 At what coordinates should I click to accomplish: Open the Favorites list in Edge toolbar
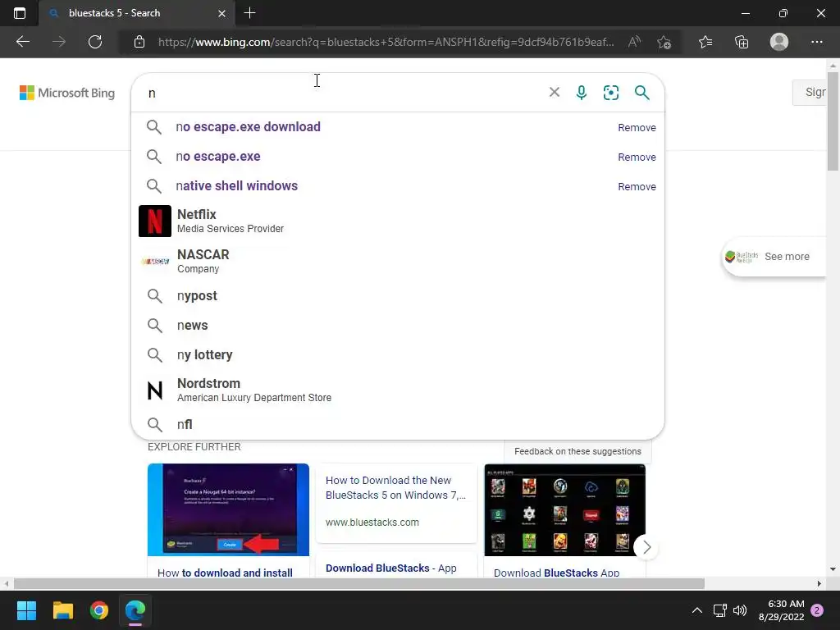(705, 42)
